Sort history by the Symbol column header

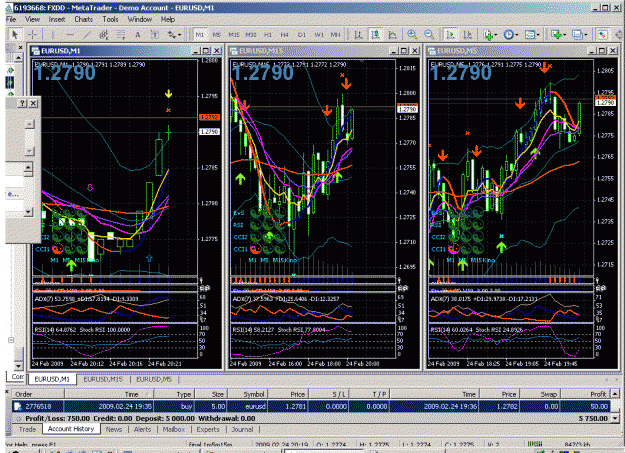pos(248,394)
